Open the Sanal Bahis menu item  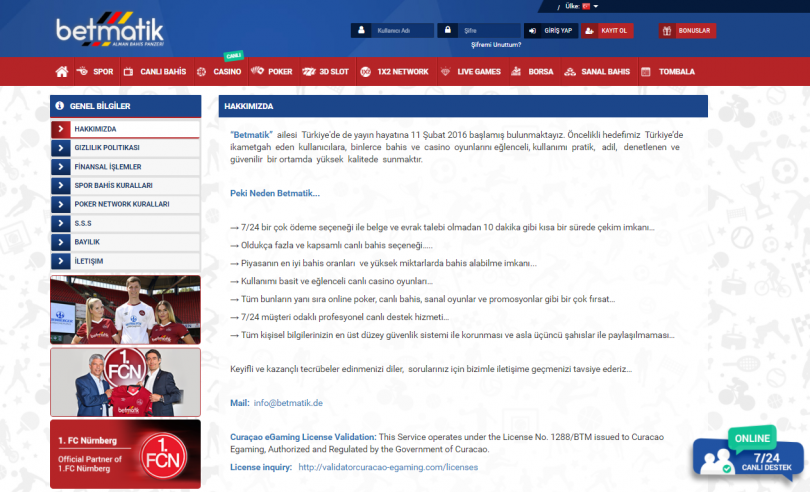pos(597,72)
